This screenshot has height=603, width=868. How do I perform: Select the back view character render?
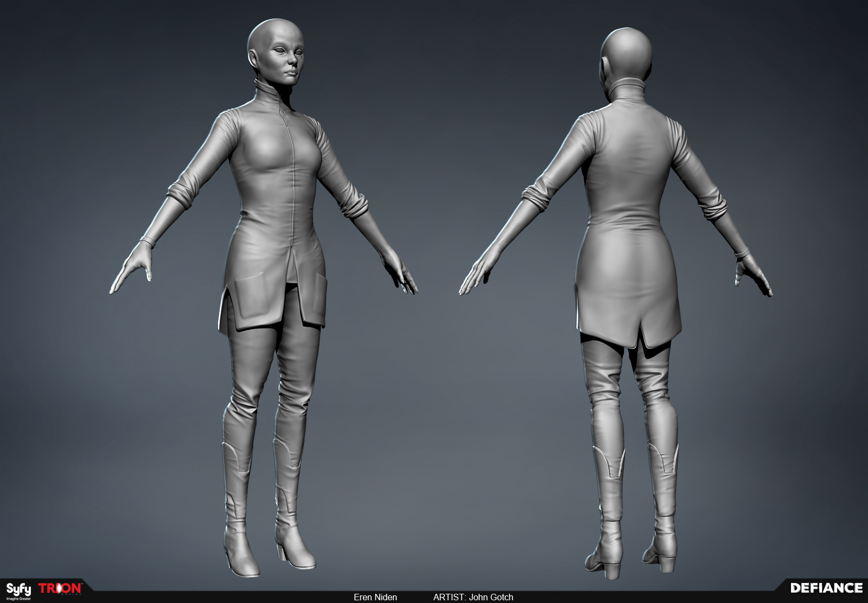coord(616,303)
